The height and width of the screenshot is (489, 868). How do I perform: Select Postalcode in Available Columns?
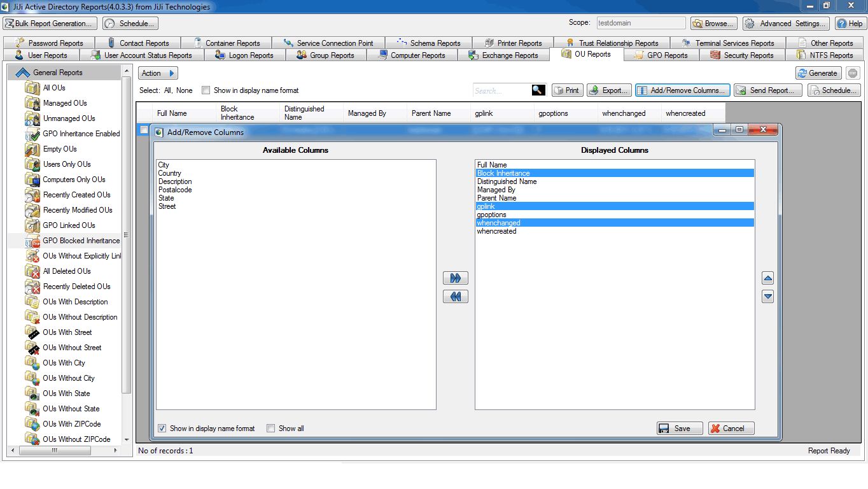click(175, 190)
